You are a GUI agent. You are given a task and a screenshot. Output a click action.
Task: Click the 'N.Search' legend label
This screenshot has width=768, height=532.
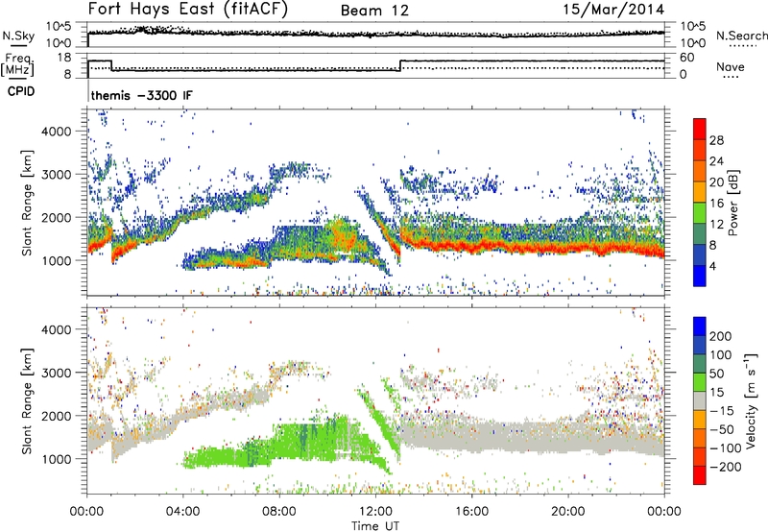741,36
